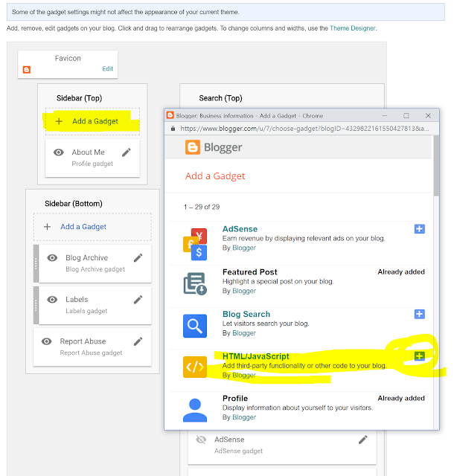The width and height of the screenshot is (454, 476).
Task: Minimize the Add a Gadget popup window
Action: pos(385,116)
